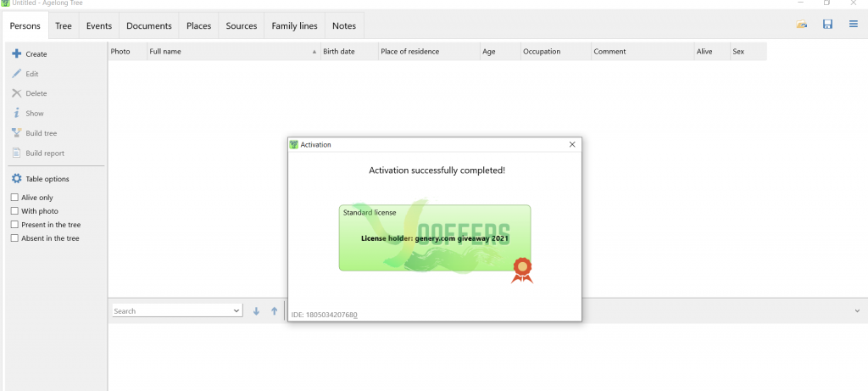Click Place of residence column header

[x=429, y=52]
